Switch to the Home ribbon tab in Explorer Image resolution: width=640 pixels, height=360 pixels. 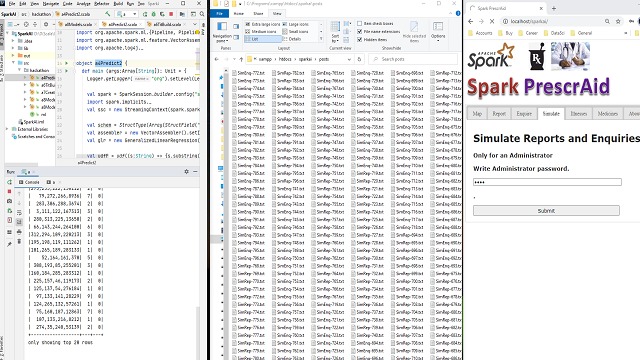click(238, 13)
